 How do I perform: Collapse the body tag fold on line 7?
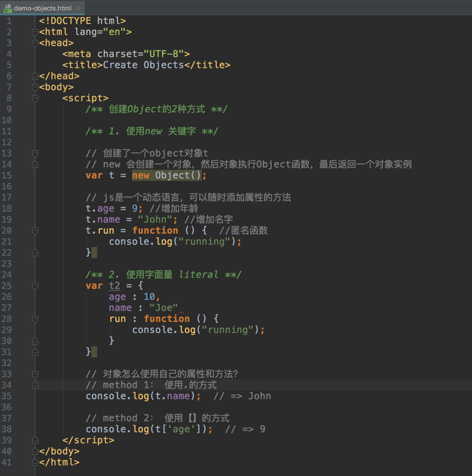35,87
